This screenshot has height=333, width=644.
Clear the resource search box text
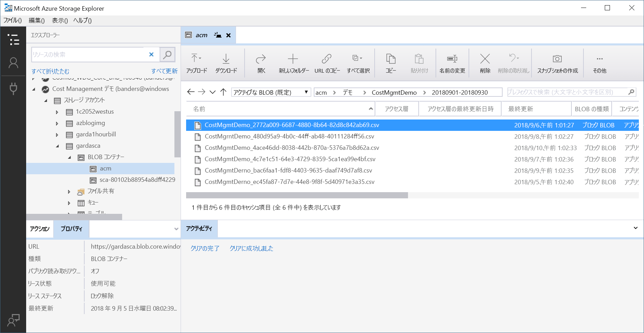[x=151, y=54]
